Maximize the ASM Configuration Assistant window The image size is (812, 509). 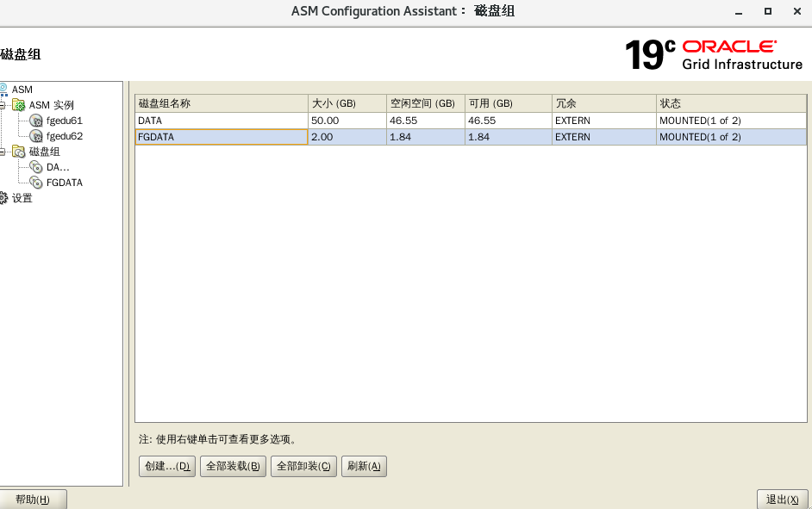(x=768, y=11)
